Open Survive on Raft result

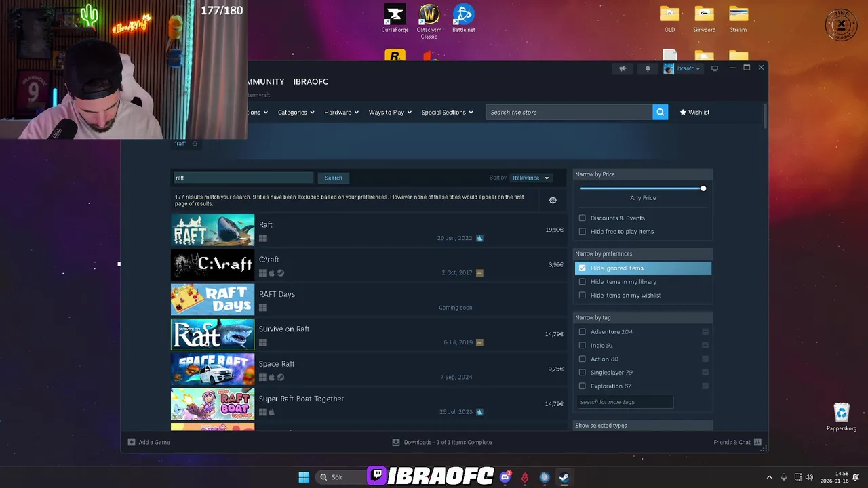click(x=368, y=334)
